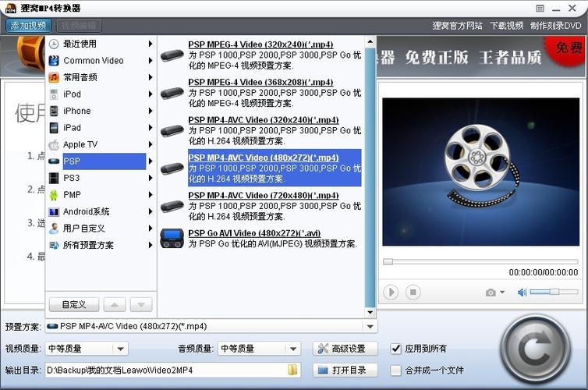588x390 pixels.
Task: Click the snapshot camera icon
Action: pos(491,292)
